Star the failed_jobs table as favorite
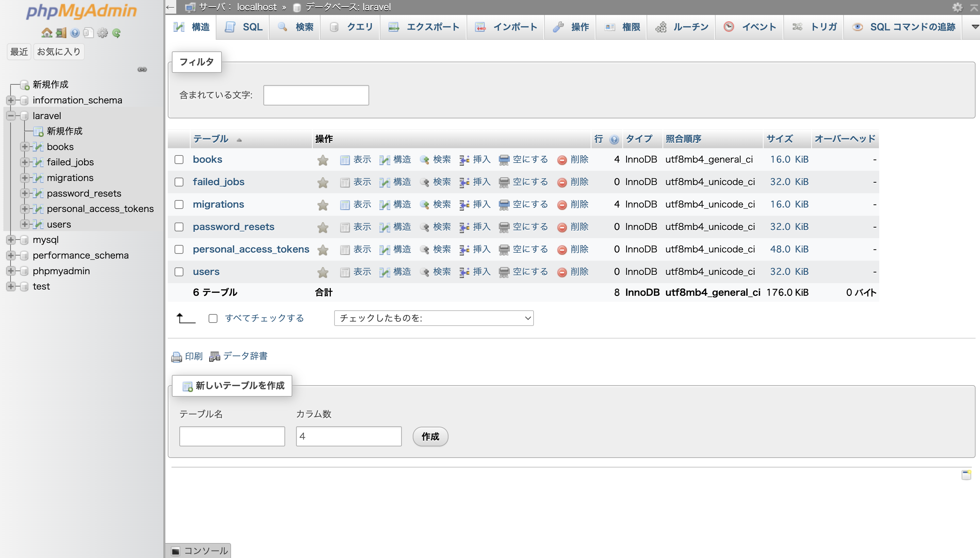This screenshot has height=558, width=980. [x=323, y=182]
